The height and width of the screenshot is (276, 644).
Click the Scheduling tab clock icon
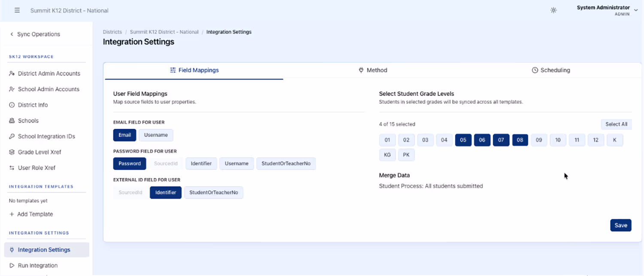[535, 70]
